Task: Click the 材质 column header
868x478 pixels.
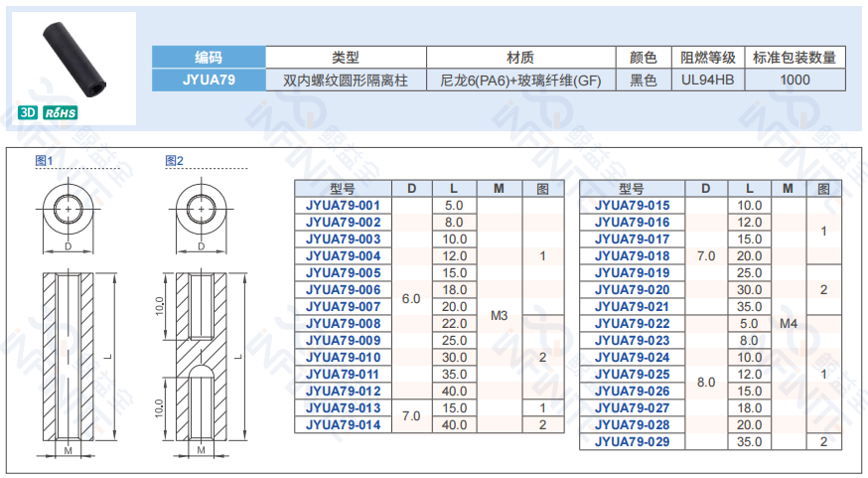Action: (520, 58)
